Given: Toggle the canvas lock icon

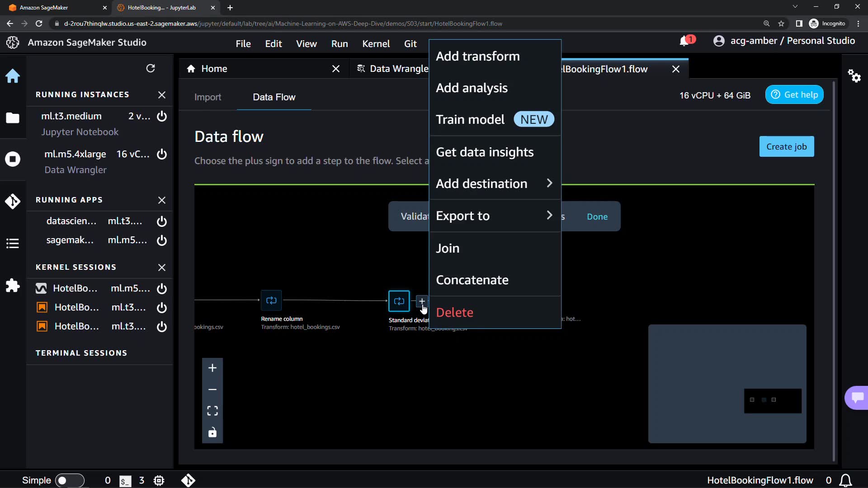Looking at the screenshot, I should 212,433.
